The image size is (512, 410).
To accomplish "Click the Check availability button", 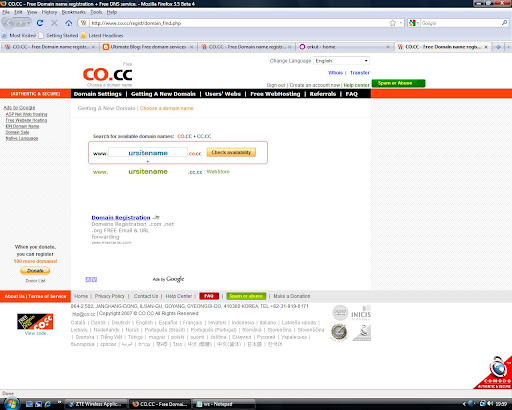I will pyautogui.click(x=231, y=152).
